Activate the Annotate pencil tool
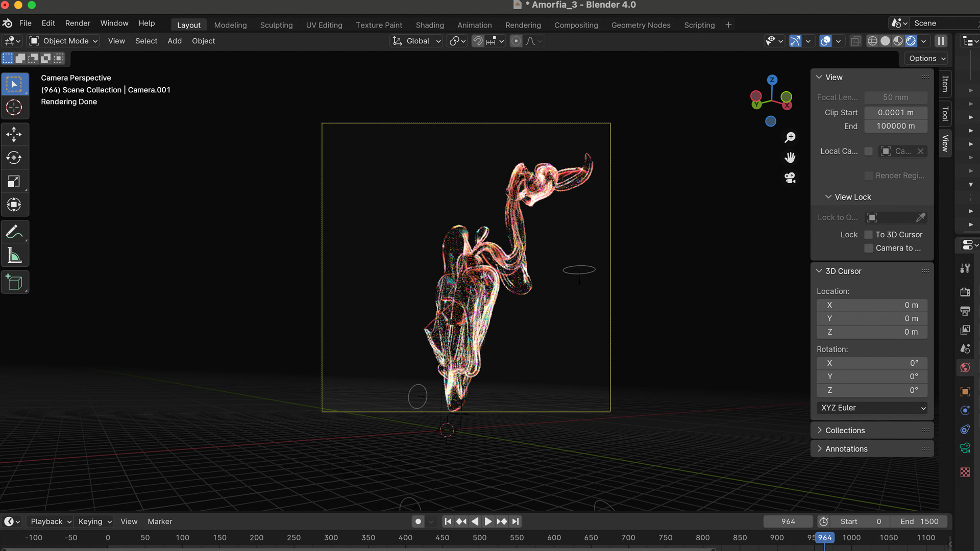 (x=14, y=232)
